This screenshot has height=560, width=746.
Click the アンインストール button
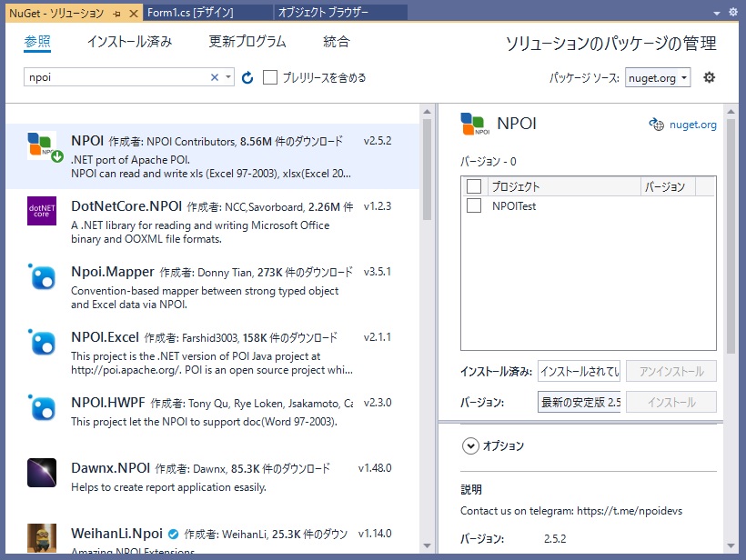[x=670, y=371]
